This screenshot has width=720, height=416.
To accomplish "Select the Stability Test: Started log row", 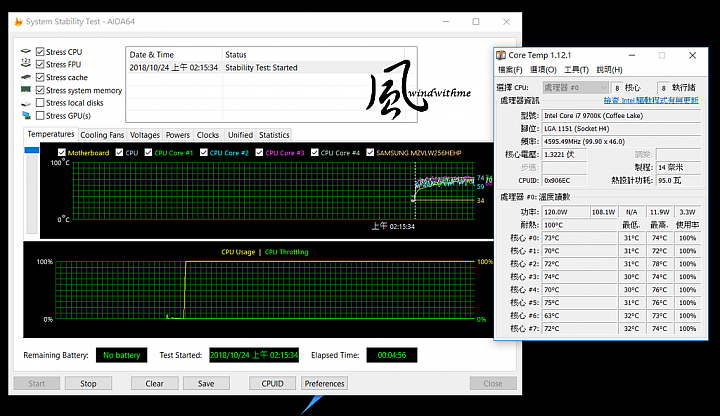I will [271, 67].
